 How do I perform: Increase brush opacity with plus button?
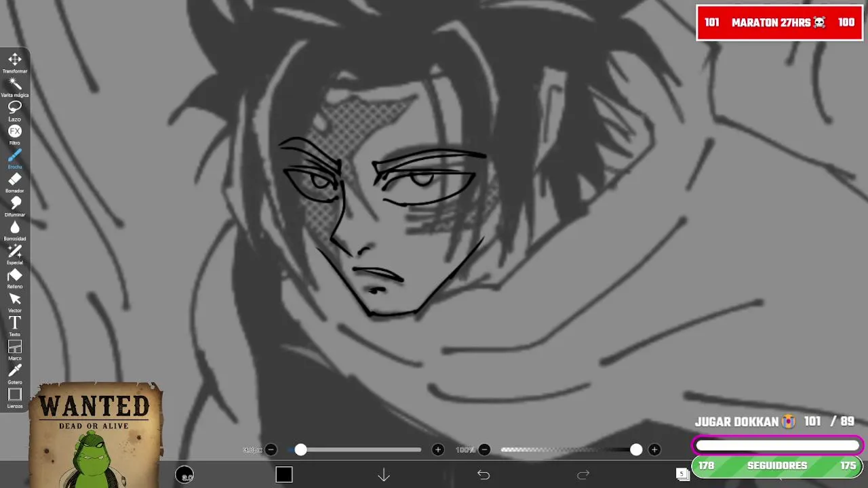pyautogui.click(x=654, y=449)
